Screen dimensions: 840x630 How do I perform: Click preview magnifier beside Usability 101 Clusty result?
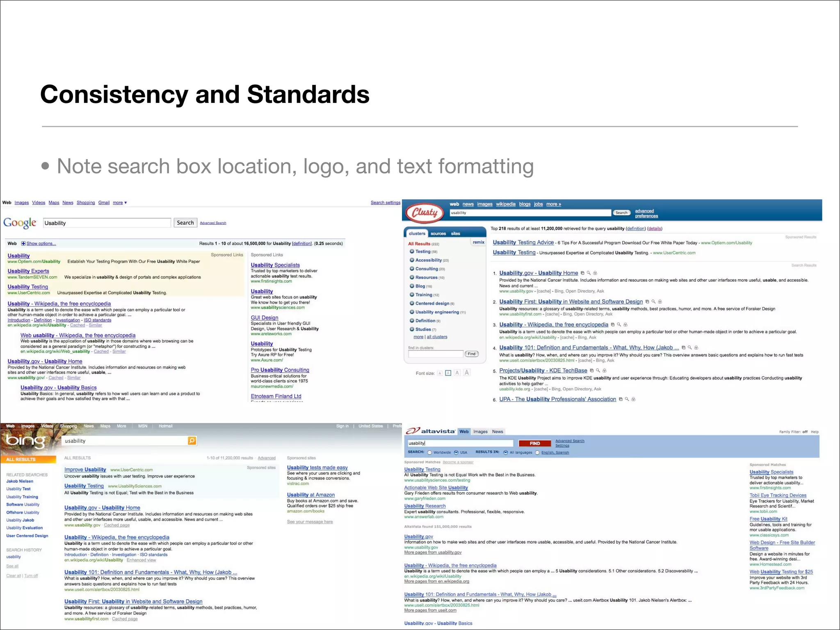coord(690,348)
